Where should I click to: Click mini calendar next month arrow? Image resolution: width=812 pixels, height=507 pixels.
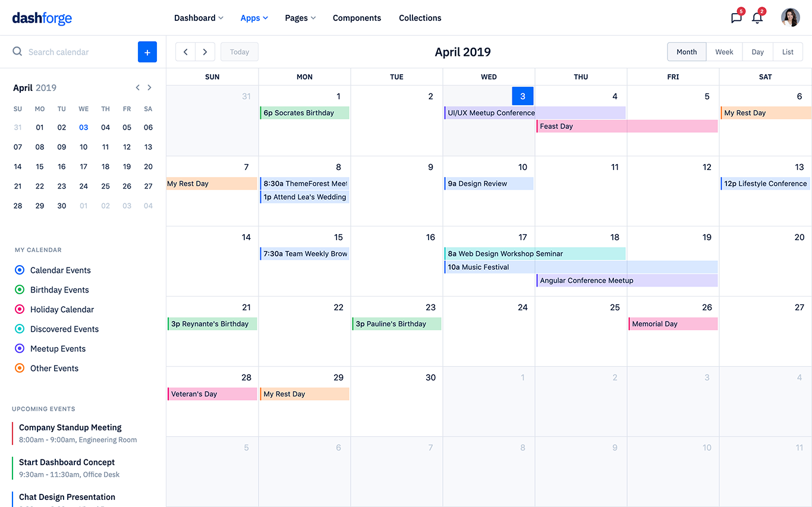149,87
